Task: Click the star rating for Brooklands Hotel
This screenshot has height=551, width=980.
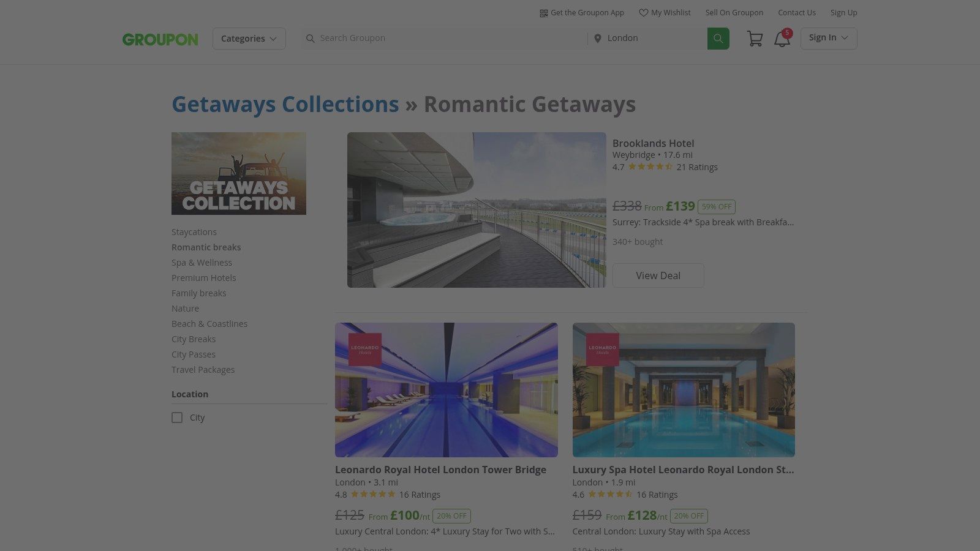Action: click(x=649, y=166)
